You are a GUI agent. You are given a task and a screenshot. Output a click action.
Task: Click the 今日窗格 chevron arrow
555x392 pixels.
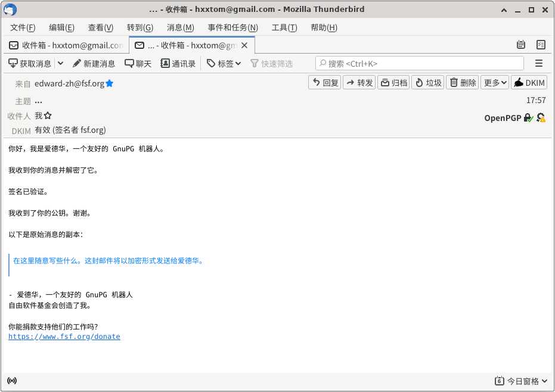544,381
